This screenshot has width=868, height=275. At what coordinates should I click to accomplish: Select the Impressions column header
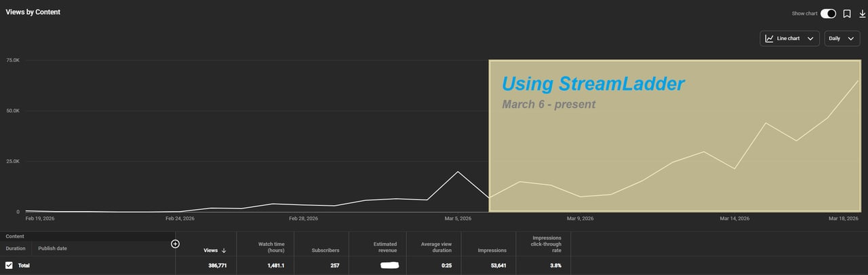click(x=492, y=251)
